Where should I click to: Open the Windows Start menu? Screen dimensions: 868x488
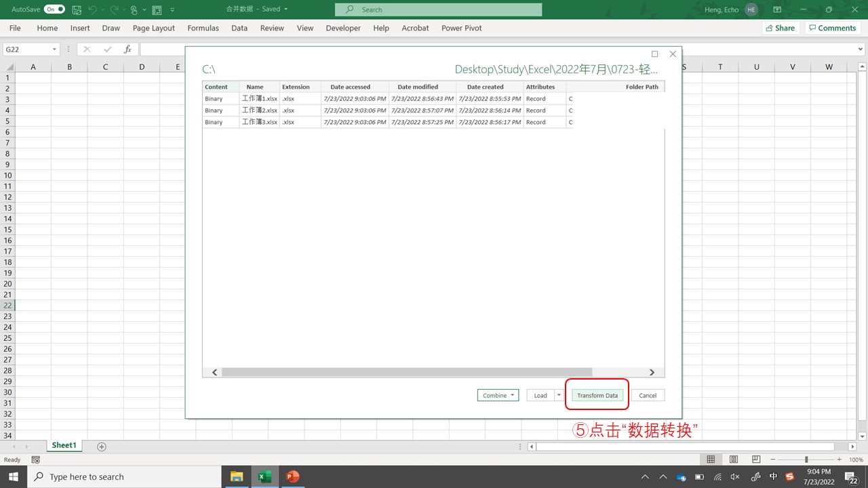[x=13, y=476]
